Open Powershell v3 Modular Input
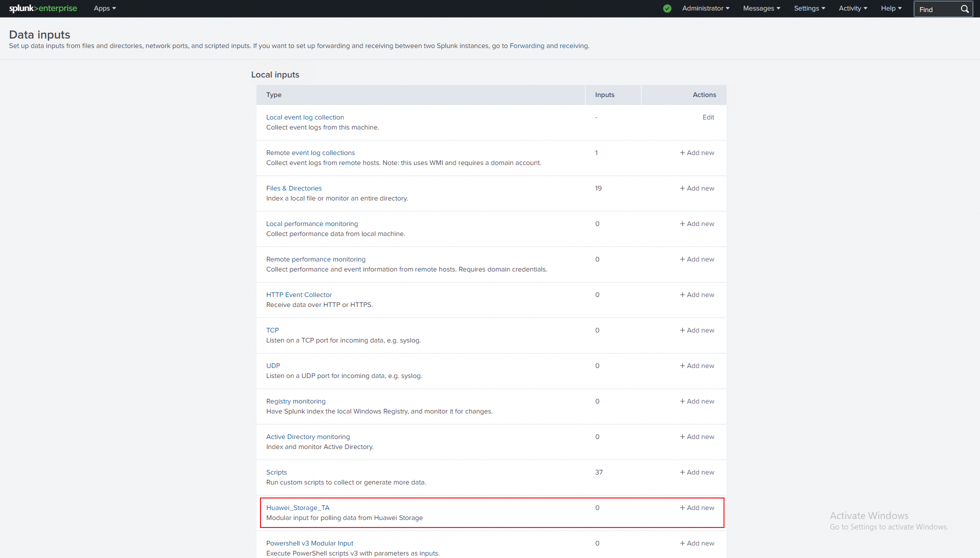 point(309,543)
